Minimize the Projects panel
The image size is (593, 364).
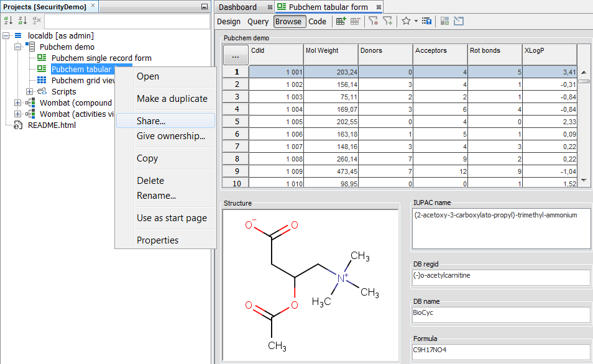[x=204, y=6]
